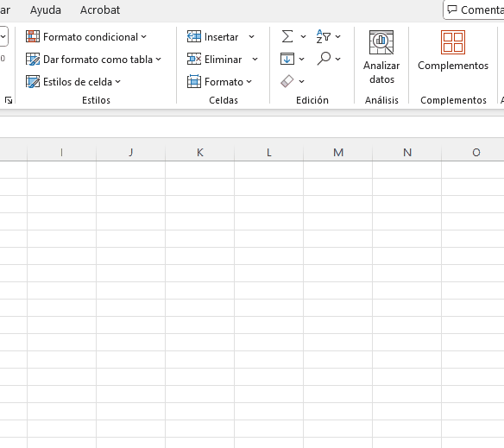This screenshot has width=504, height=448.
Task: Click the Eliminar cells icon
Action: 194,60
